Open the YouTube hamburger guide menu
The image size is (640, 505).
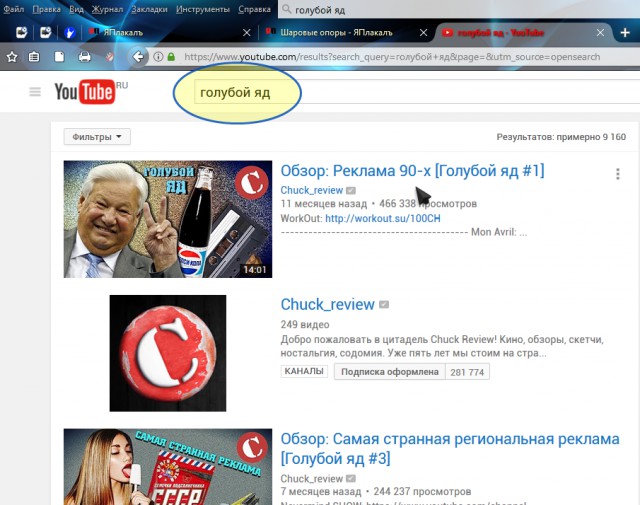click(35, 92)
